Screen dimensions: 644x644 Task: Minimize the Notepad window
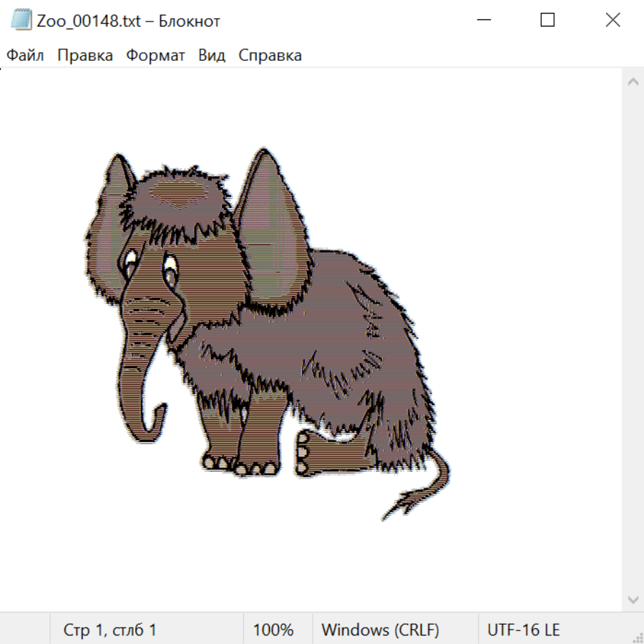point(484,21)
